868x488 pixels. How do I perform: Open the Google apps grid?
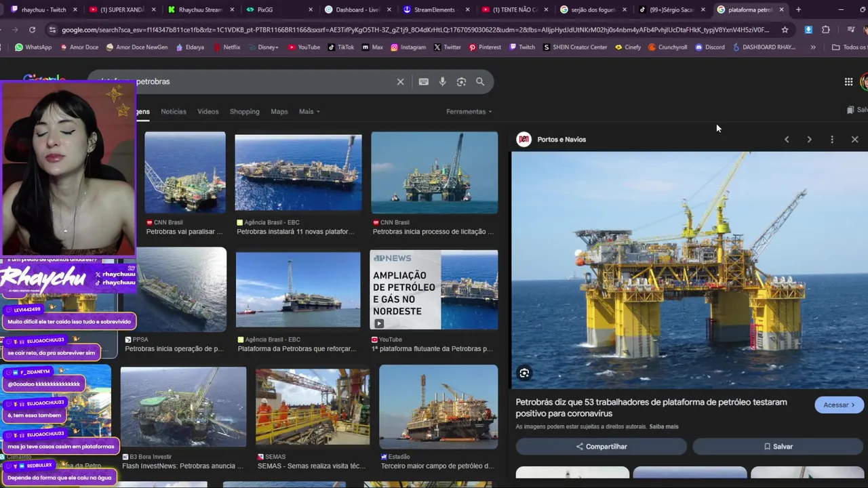click(x=848, y=81)
